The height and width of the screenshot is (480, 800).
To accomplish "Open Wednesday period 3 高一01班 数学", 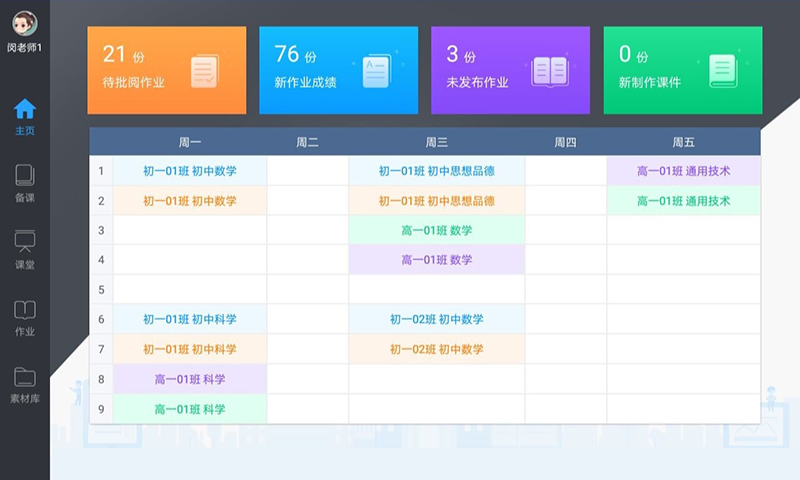I will [x=436, y=230].
